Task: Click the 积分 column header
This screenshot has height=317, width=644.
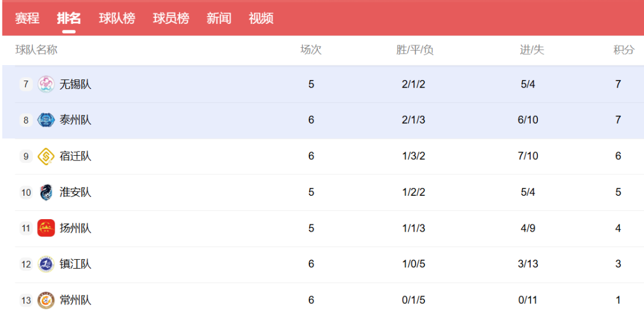Action: [x=624, y=50]
